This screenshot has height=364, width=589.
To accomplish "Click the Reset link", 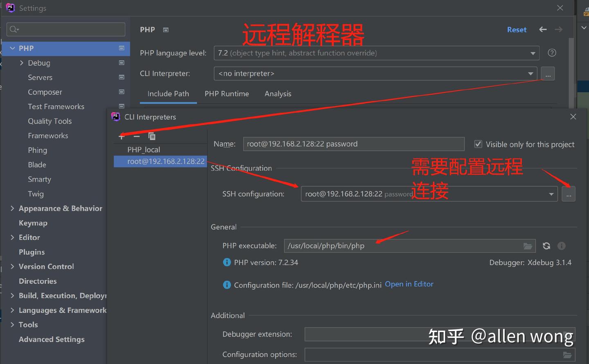I will click(x=517, y=30).
